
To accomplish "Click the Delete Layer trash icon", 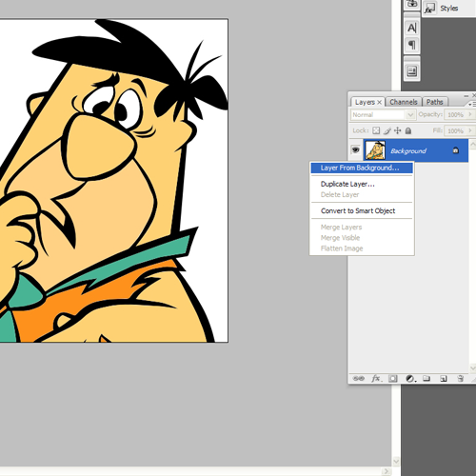I will click(x=460, y=378).
